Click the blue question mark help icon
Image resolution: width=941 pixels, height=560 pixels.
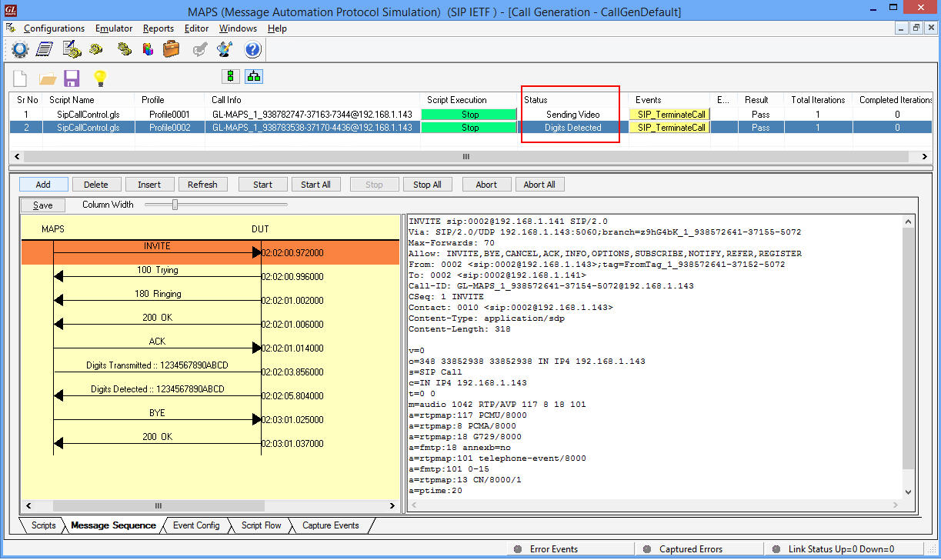coord(253,50)
